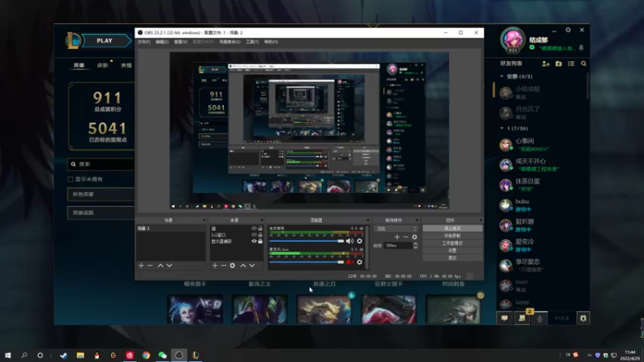644x362 pixels.
Task: Open notifications bell in League client
Action: (581, 47)
